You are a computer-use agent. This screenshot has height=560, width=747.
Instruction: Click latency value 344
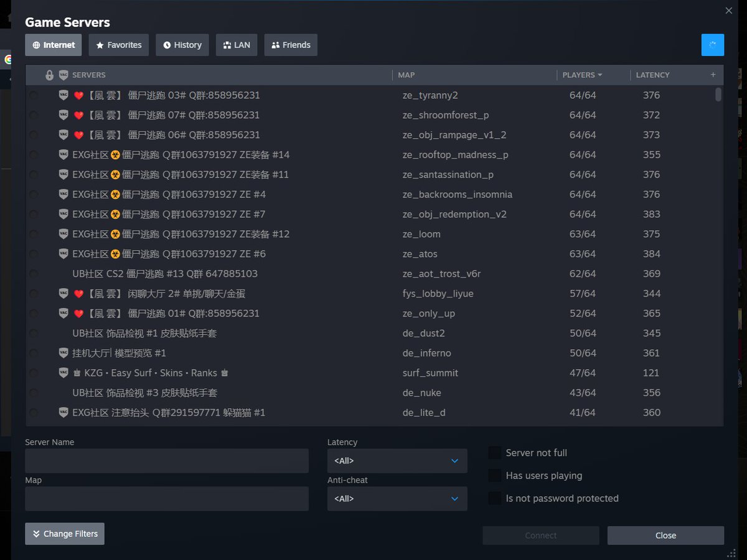click(x=652, y=294)
